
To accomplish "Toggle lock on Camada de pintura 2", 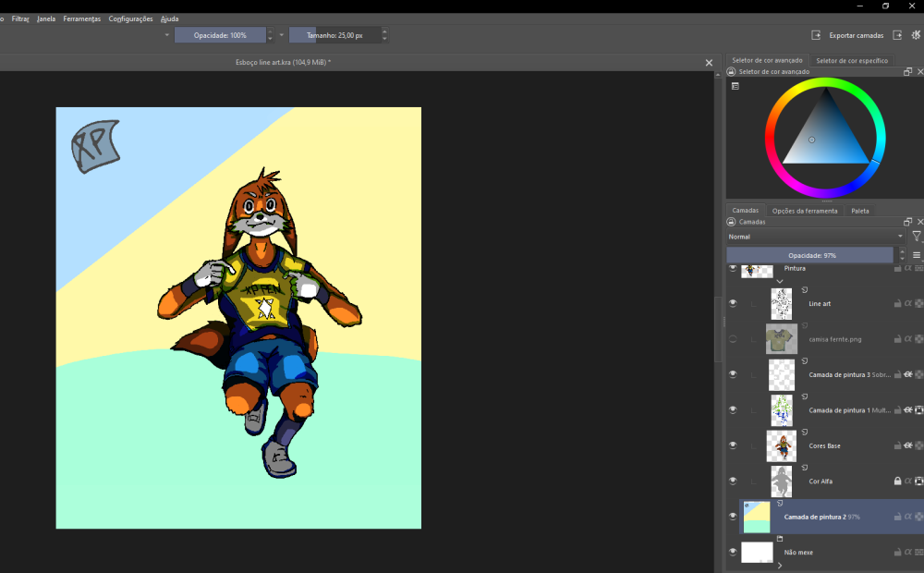I will [x=897, y=517].
